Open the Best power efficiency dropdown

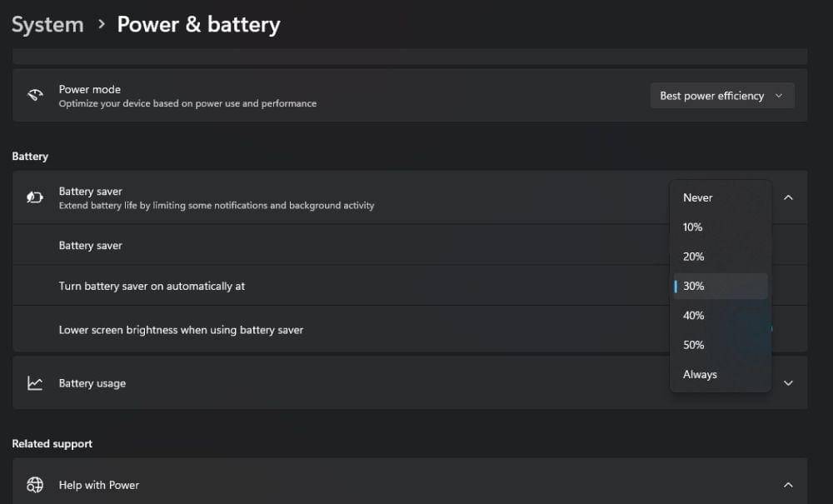point(721,96)
